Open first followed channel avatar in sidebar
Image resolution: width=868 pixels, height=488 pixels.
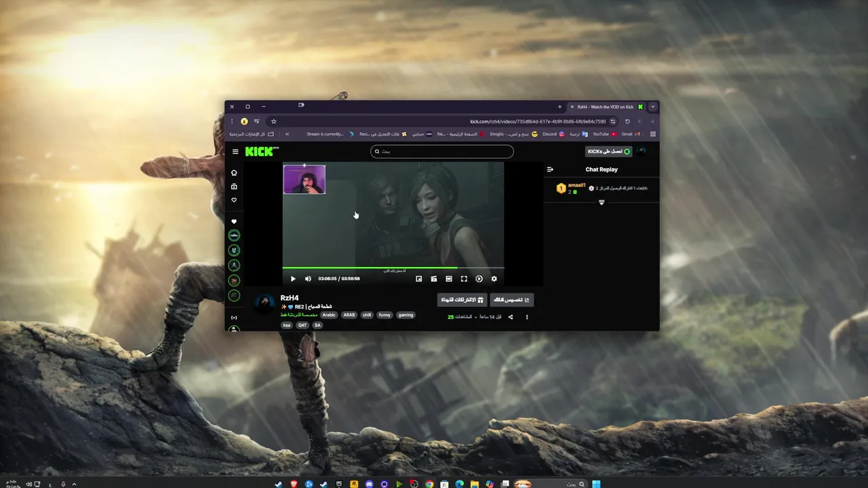234,235
